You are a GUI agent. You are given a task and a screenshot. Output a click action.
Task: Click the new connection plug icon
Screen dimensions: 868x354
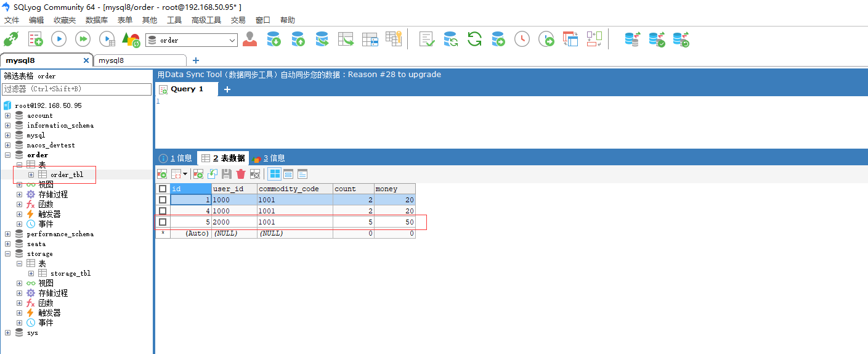(11, 39)
